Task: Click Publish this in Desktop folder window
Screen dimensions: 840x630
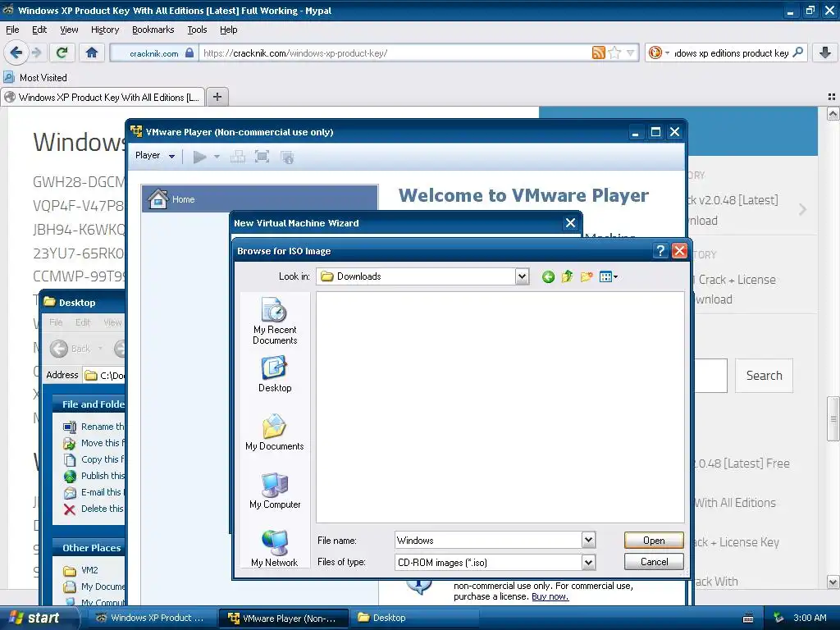Action: pyautogui.click(x=94, y=476)
